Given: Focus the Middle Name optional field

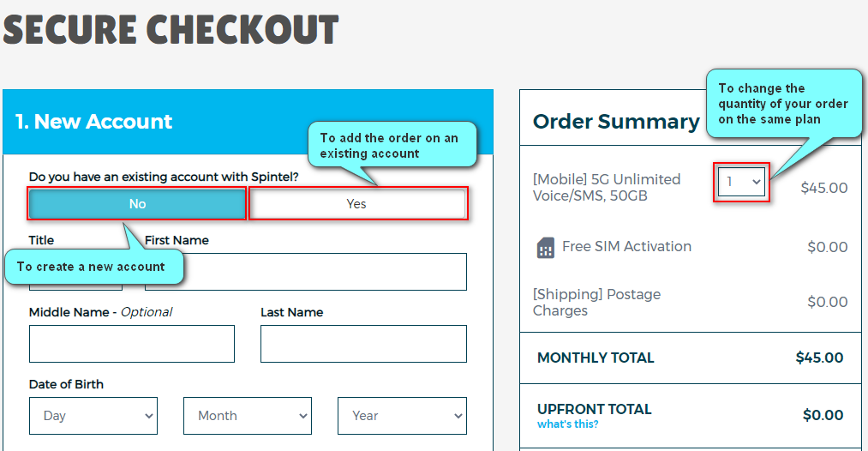Looking at the screenshot, I should (132, 344).
